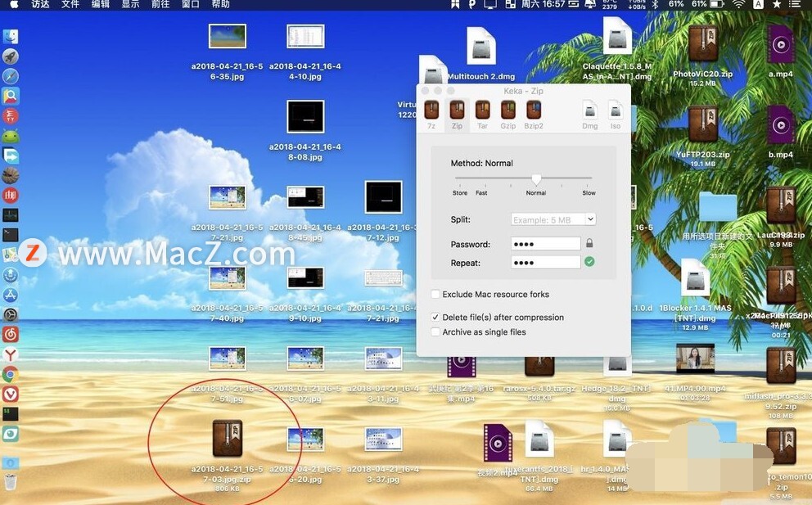Click the Bluetooth icon in menu bar

point(655,4)
